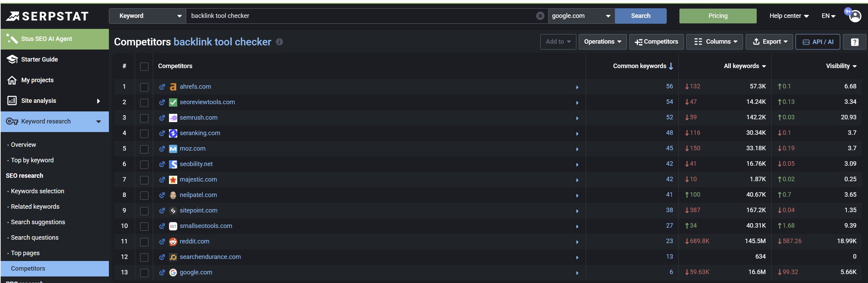The image size is (868, 283).
Task: Select the checkbox for neilpatel.com
Action: pyautogui.click(x=144, y=195)
